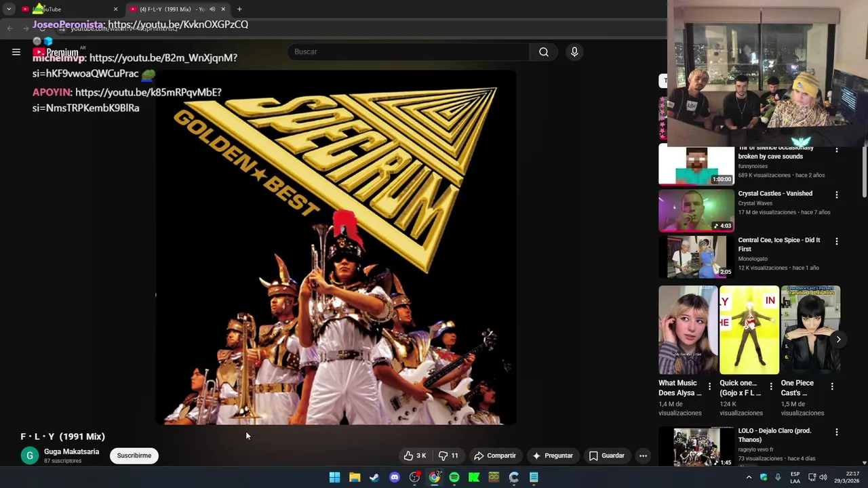This screenshot has height=488, width=868.
Task: Open One Piece Cast's short
Action: pyautogui.click(x=810, y=330)
